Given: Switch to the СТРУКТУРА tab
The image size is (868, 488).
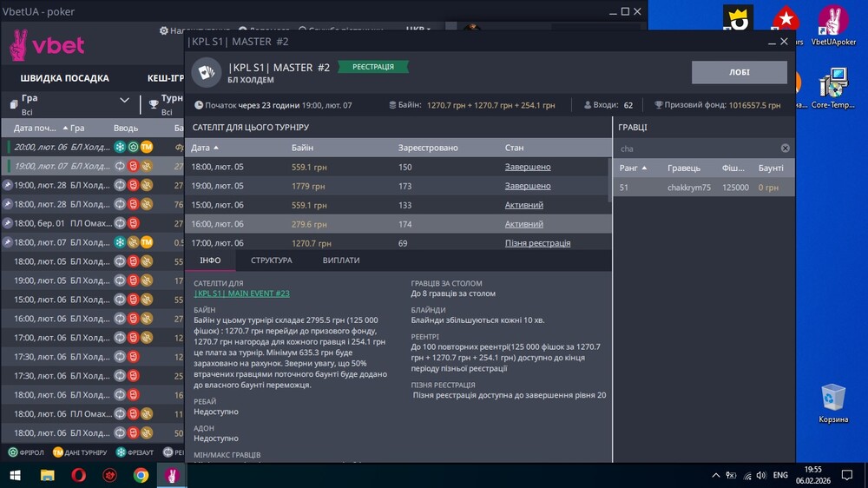Looking at the screenshot, I should click(x=271, y=260).
